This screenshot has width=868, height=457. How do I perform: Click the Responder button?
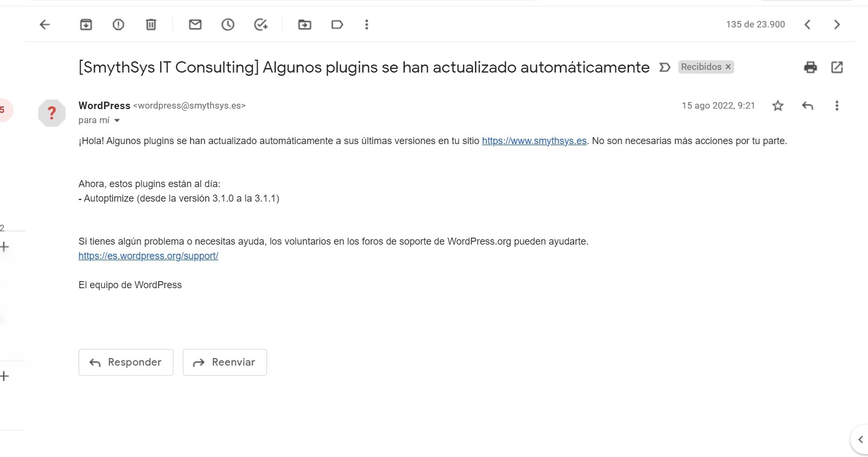pyautogui.click(x=126, y=362)
